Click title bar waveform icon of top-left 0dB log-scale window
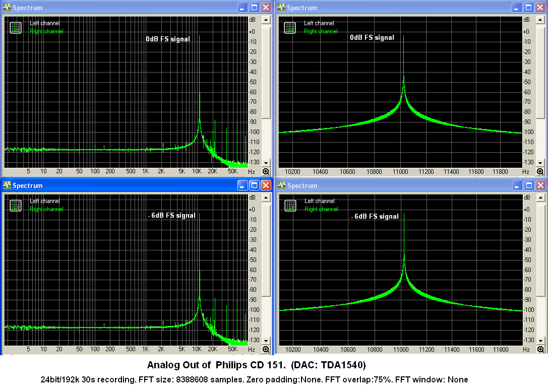 pos(7,8)
